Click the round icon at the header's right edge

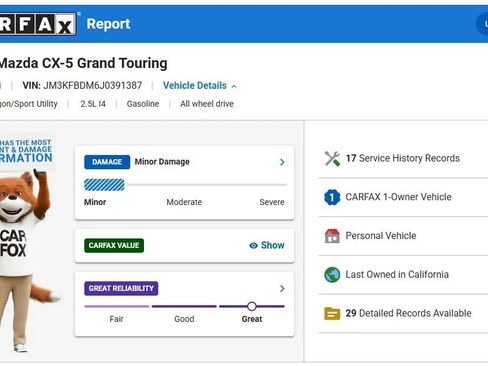click(483, 24)
